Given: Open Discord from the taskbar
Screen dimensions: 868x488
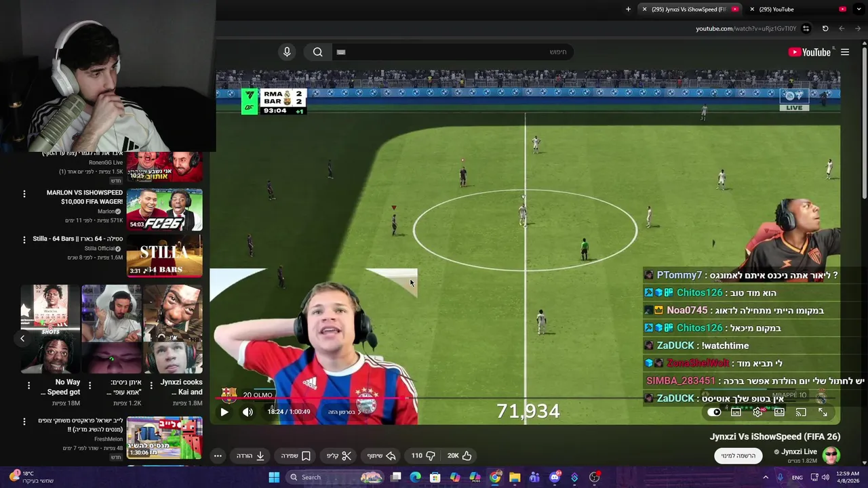Looking at the screenshot, I should tap(555, 477).
